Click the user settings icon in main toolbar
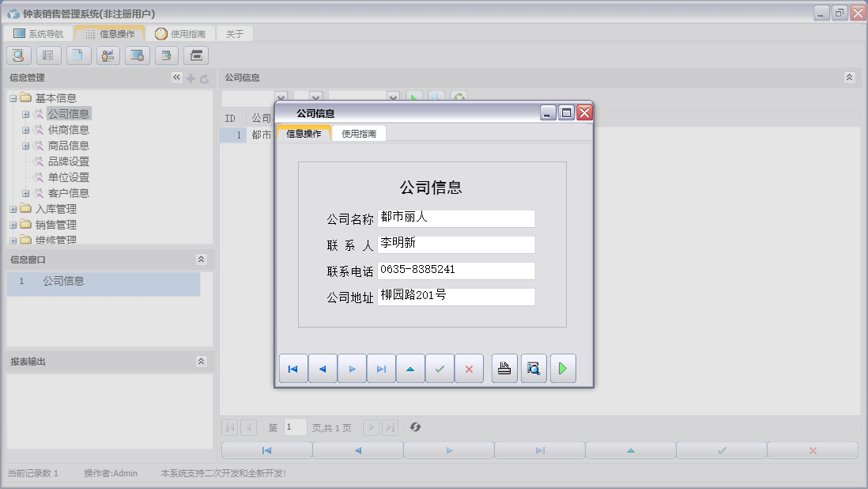868x489 pixels. (x=108, y=55)
